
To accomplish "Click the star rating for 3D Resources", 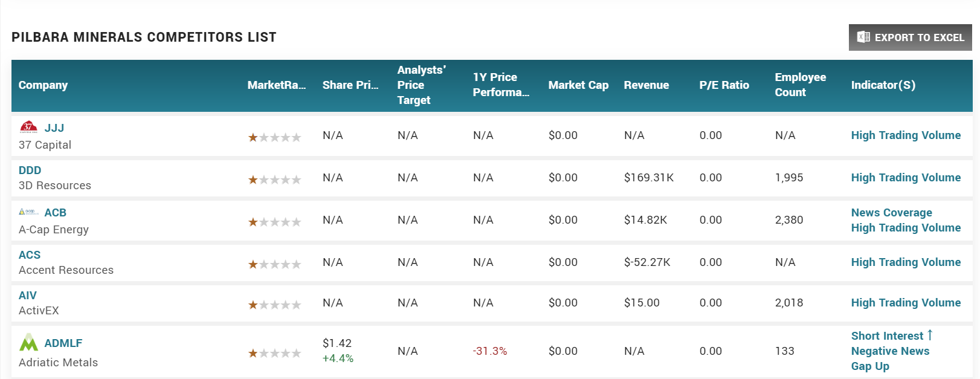I will point(274,180).
